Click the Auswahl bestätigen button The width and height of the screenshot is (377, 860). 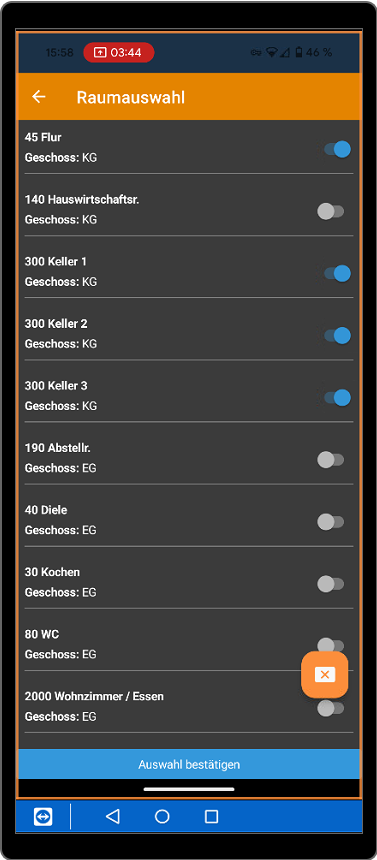[x=189, y=764]
